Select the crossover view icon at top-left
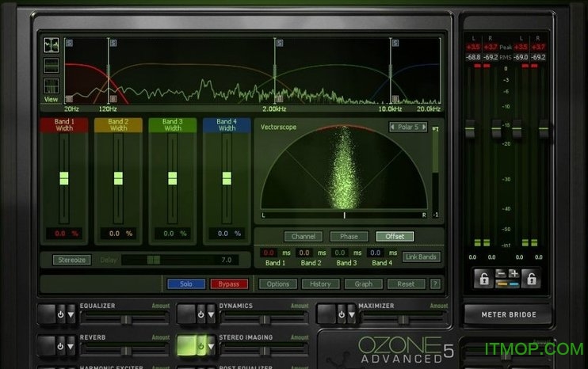 (52, 45)
